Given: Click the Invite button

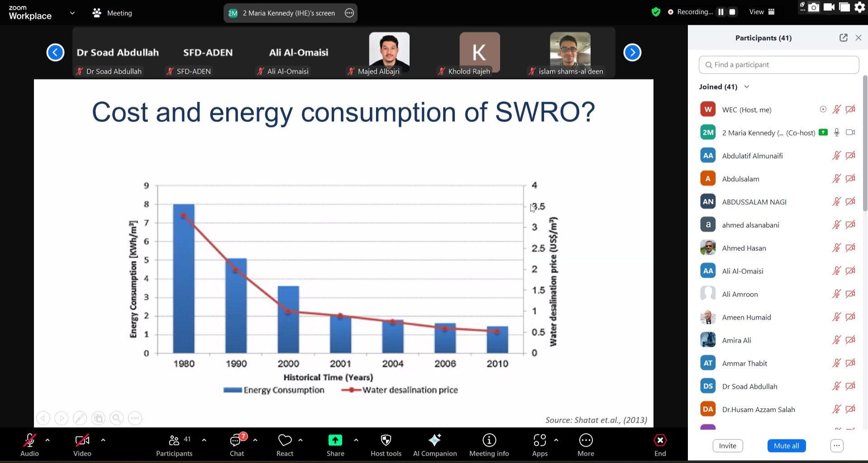Looking at the screenshot, I should coord(727,446).
